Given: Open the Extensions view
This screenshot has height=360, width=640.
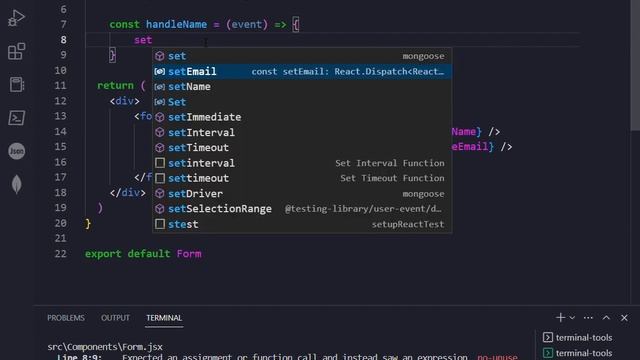Looking at the screenshot, I should pyautogui.click(x=16, y=51).
